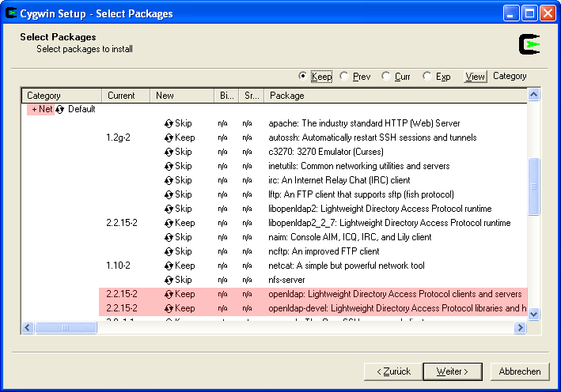561x392 pixels.
Task: Click the ncftp improved FTP client text
Action: tap(324, 252)
